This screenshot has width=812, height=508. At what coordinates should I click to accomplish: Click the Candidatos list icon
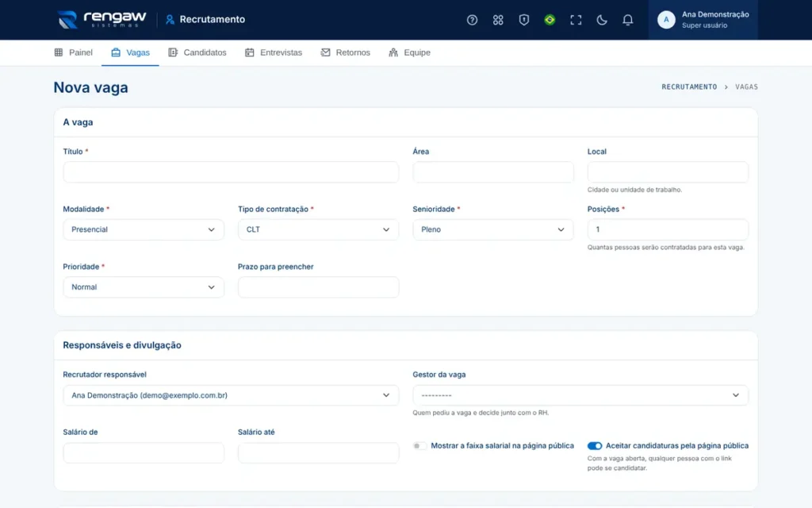click(173, 52)
